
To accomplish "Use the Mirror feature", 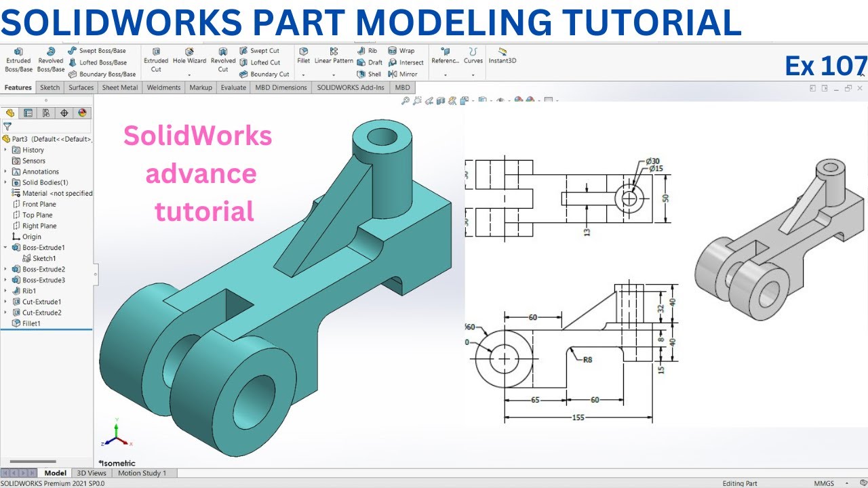I will (x=403, y=74).
